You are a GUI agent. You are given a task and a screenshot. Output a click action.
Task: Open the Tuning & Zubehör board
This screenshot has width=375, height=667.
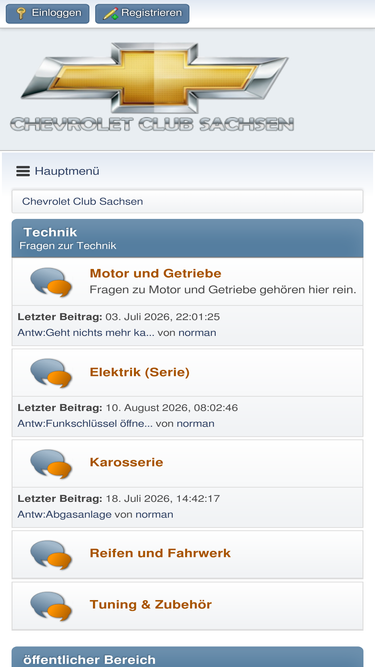(x=151, y=604)
